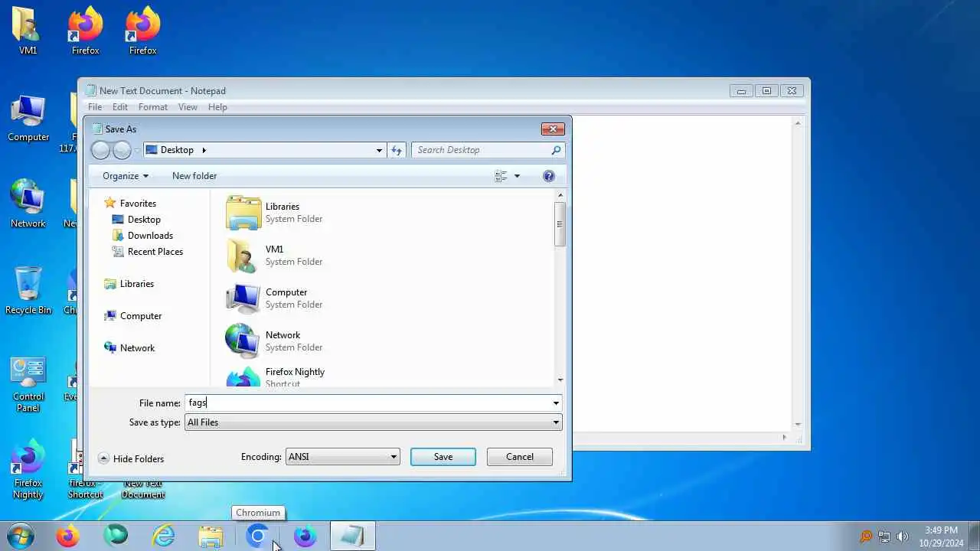
Task: Open the Format menu in Notepad
Action: tap(153, 107)
